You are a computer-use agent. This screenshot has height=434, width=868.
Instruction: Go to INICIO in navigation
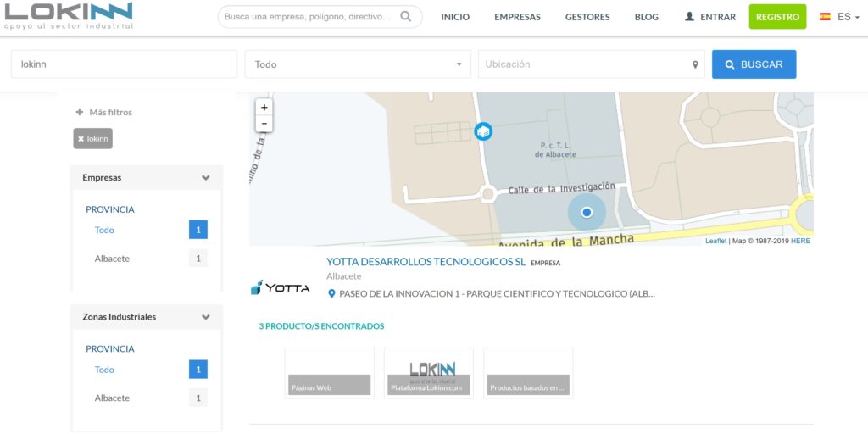455,17
